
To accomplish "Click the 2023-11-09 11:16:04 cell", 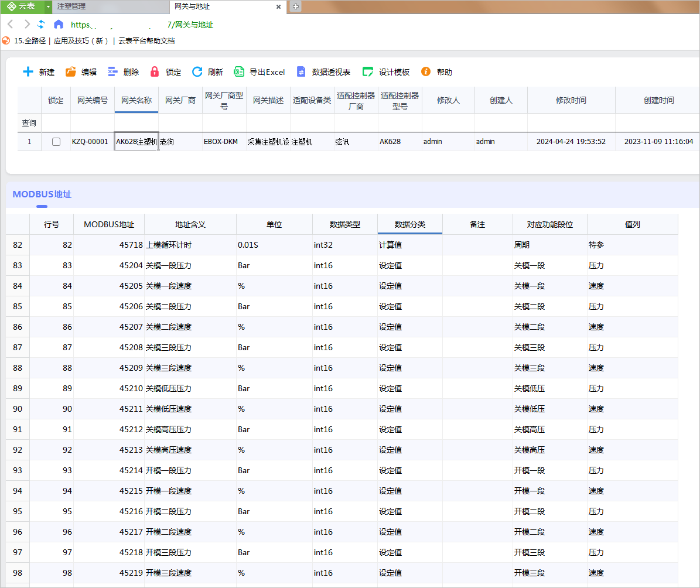I will tap(658, 142).
